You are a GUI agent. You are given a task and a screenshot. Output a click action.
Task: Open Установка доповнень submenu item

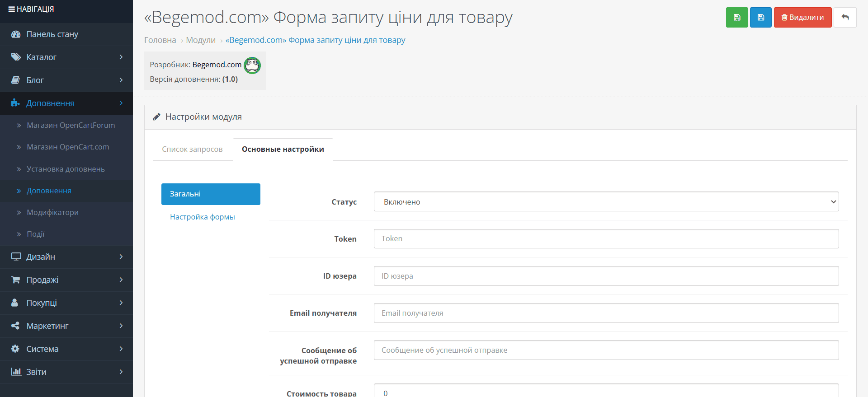pos(66,169)
